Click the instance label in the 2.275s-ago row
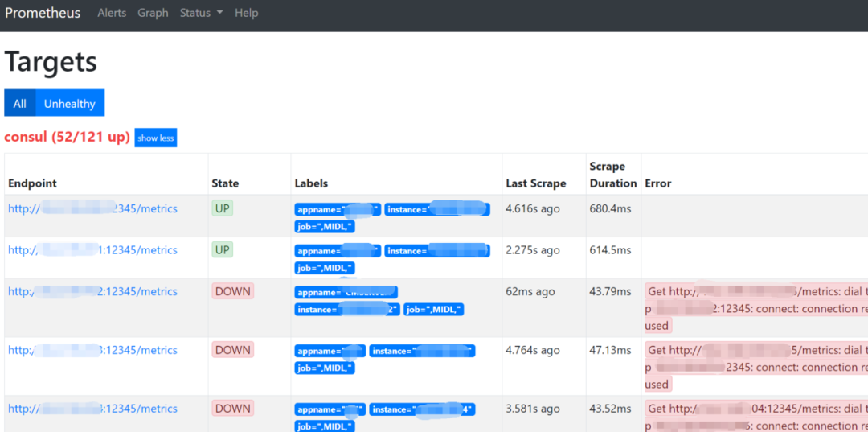Viewport: 868px width, 432px height. click(x=436, y=250)
